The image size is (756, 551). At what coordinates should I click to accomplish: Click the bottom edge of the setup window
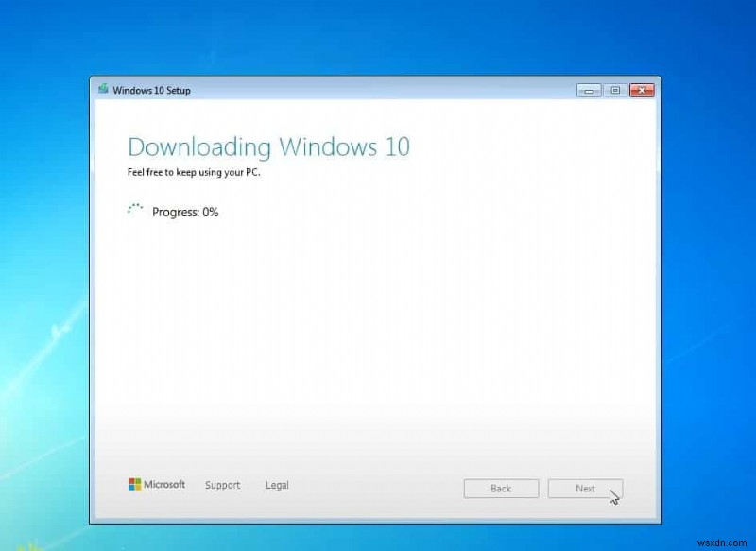[x=378, y=521]
